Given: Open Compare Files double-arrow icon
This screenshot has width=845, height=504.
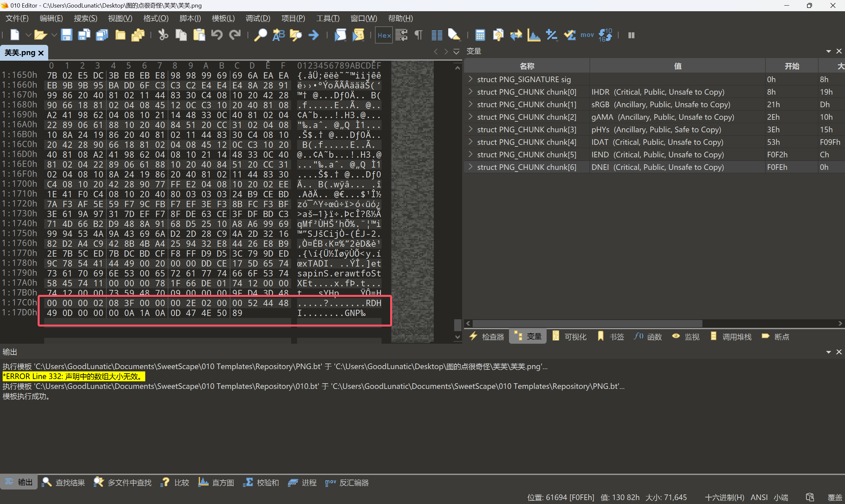Looking at the screenshot, I should (516, 35).
